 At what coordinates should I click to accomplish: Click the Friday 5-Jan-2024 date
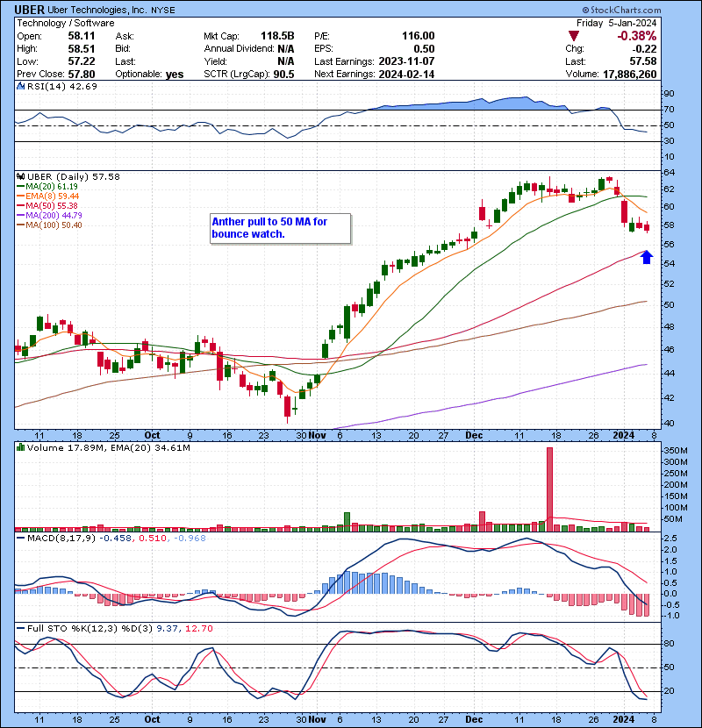tap(617, 23)
